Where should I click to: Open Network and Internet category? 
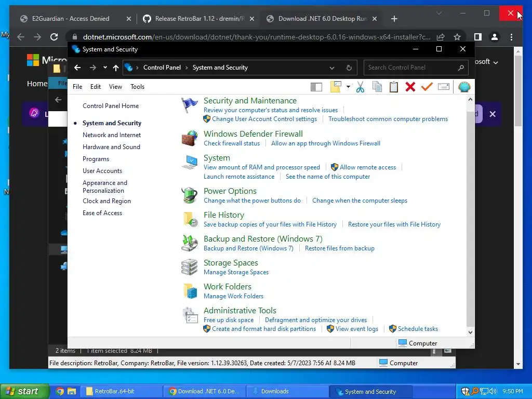[x=112, y=135]
